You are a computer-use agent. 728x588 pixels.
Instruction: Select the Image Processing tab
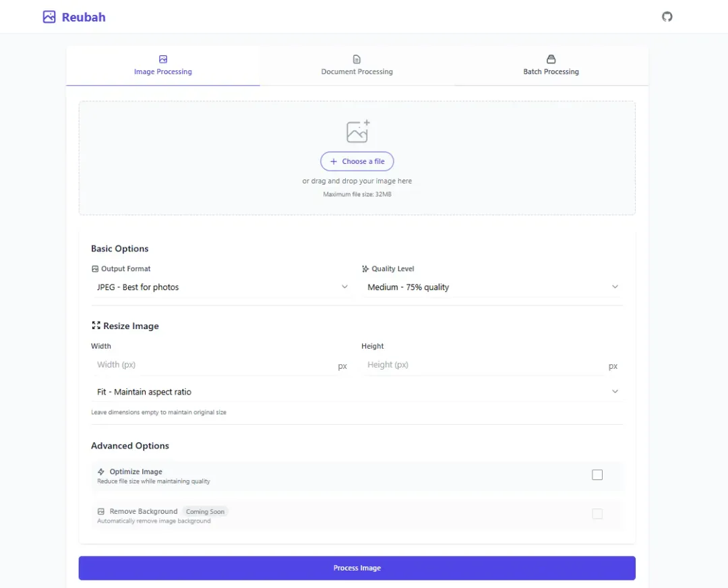click(x=163, y=65)
